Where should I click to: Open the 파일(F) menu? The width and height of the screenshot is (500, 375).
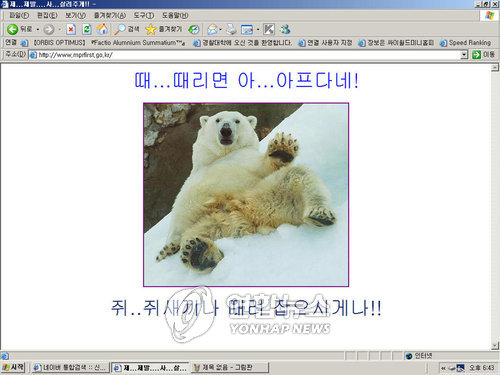[19, 15]
